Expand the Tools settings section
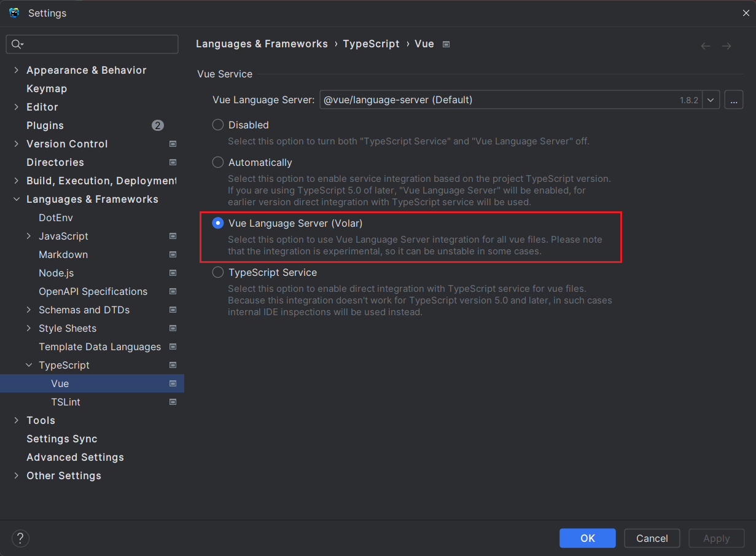 click(16, 420)
